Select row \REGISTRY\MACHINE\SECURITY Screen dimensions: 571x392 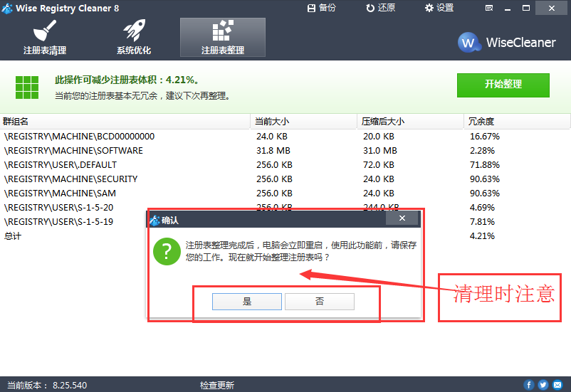coord(285,179)
